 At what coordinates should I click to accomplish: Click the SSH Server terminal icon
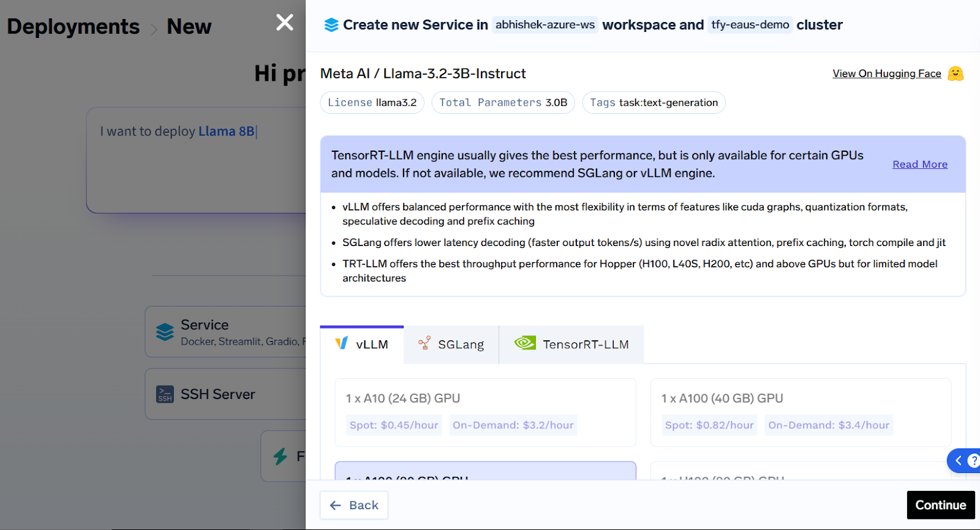point(165,394)
